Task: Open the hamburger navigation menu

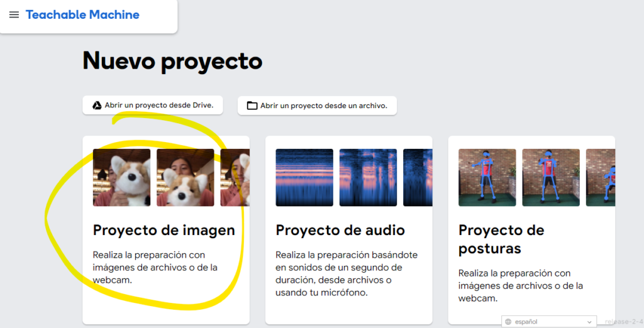Action: click(14, 15)
